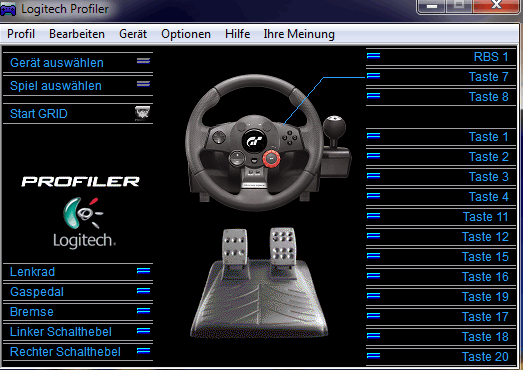
Task: Click the Taste 11 label
Action: click(x=486, y=217)
